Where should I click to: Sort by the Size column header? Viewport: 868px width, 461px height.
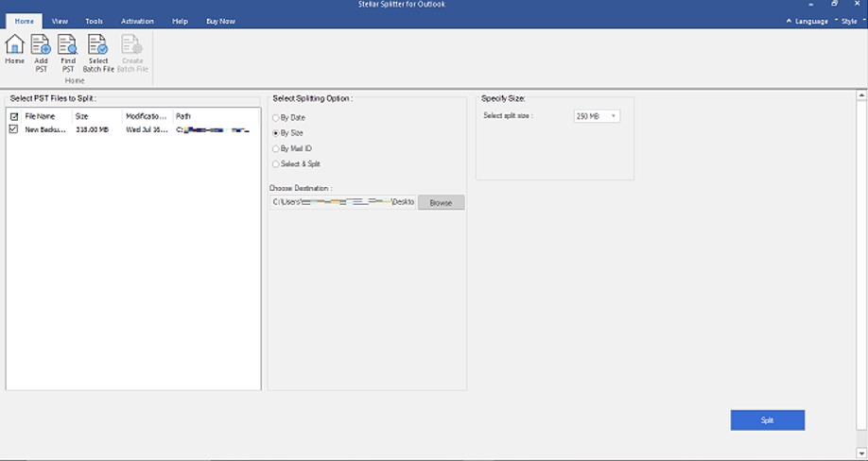tap(96, 116)
